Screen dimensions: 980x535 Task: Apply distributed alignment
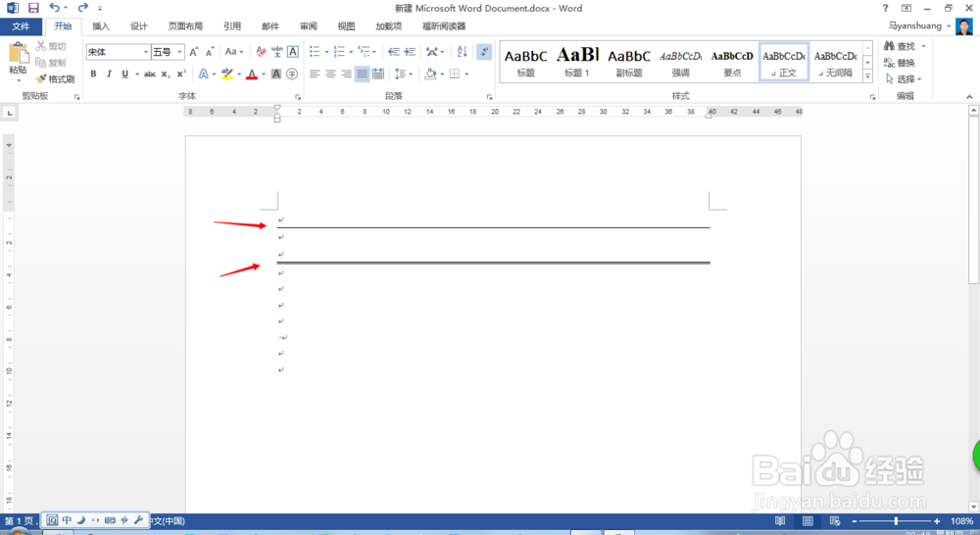(378, 73)
